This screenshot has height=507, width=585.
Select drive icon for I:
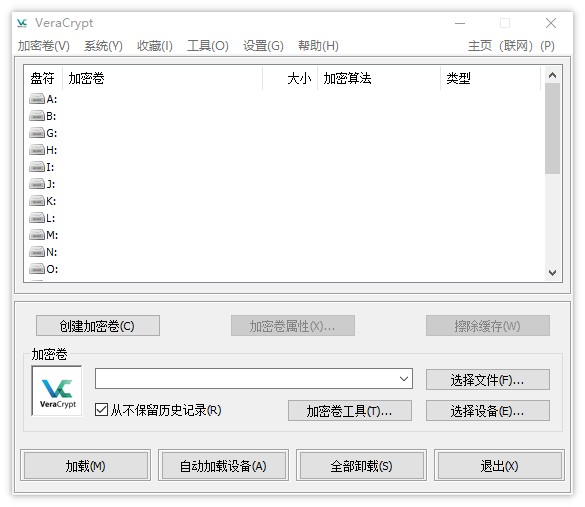tap(37, 167)
